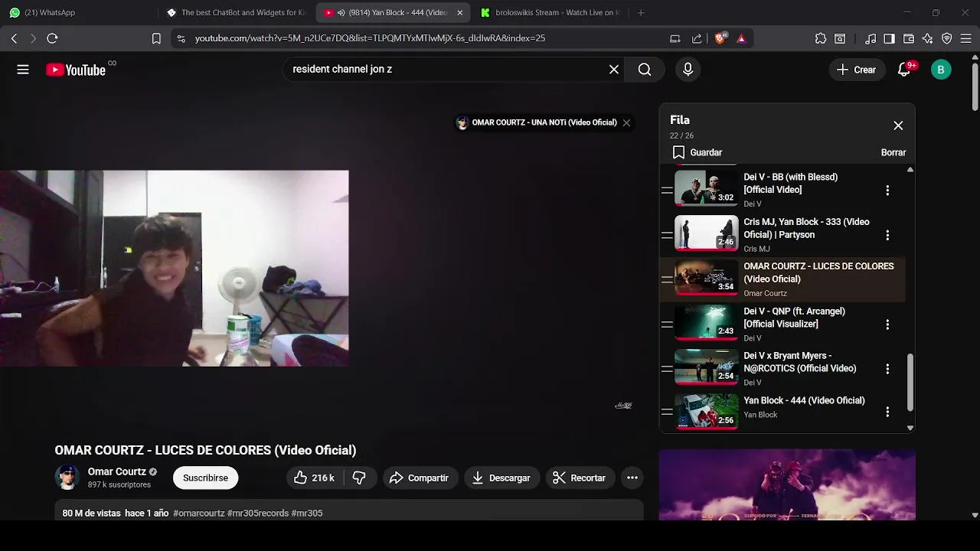Viewport: 980px width, 551px height.
Task: Switch to broloswikis Stream tab
Action: (550, 12)
